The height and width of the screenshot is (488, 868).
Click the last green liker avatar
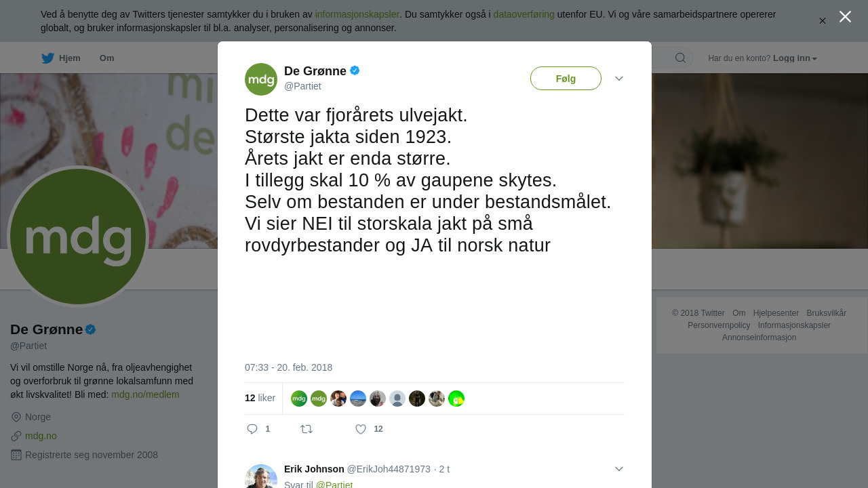coord(456,399)
